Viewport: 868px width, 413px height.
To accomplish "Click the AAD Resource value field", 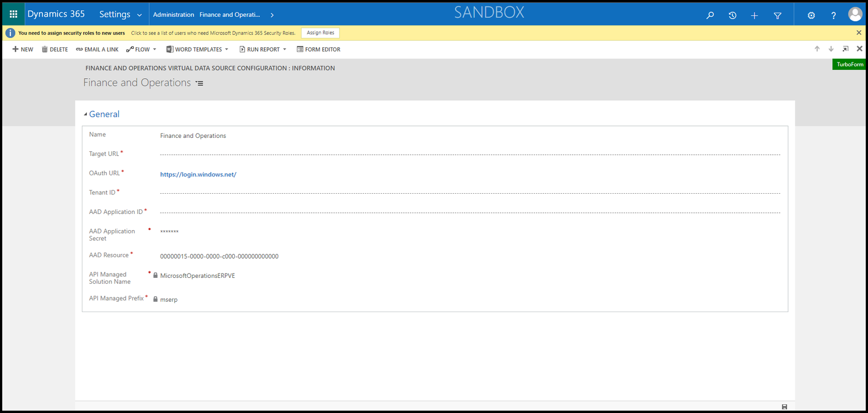I will pyautogui.click(x=219, y=256).
